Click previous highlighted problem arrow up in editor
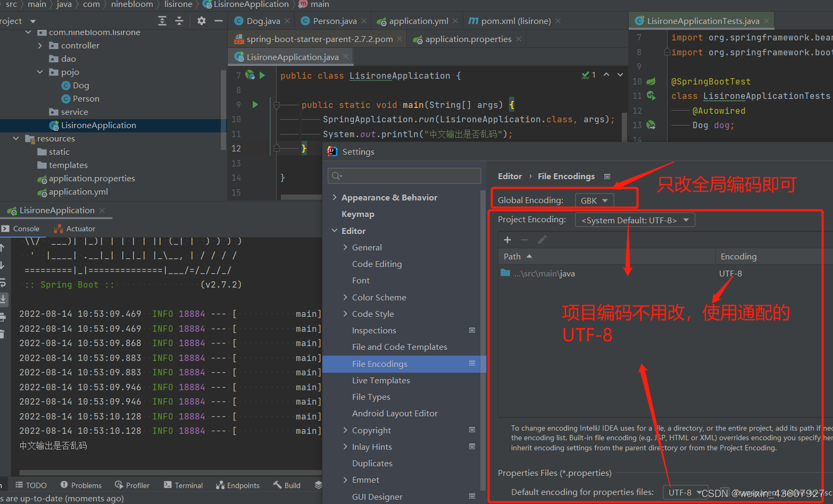The image size is (833, 504). [606, 75]
